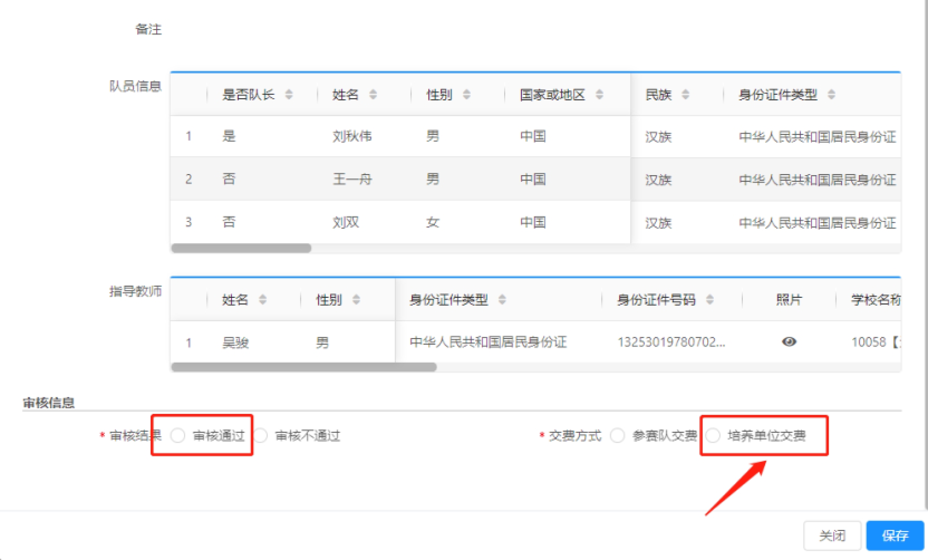The width and height of the screenshot is (928, 560).
Task: Select 审核不通过 radio button
Action: click(260, 435)
